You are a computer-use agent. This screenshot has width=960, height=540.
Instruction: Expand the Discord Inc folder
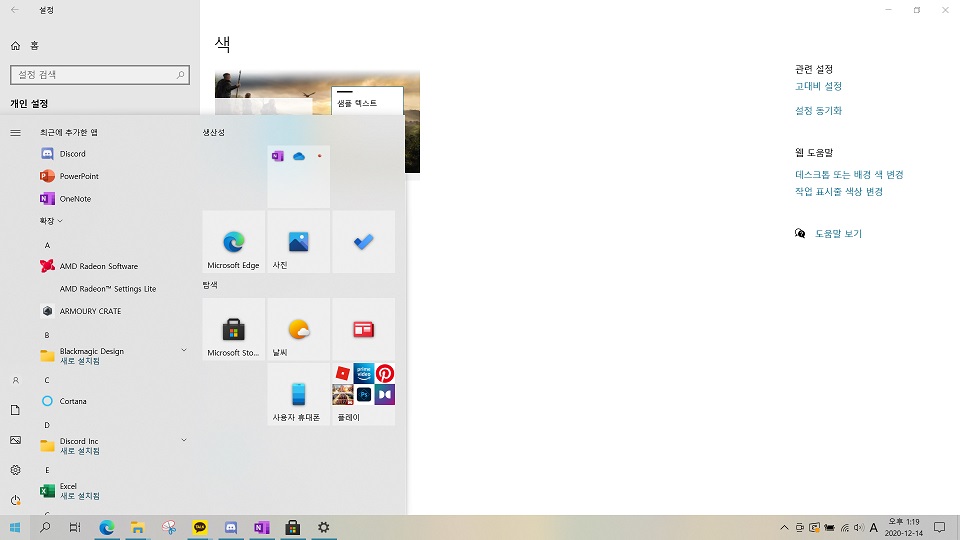point(113,446)
